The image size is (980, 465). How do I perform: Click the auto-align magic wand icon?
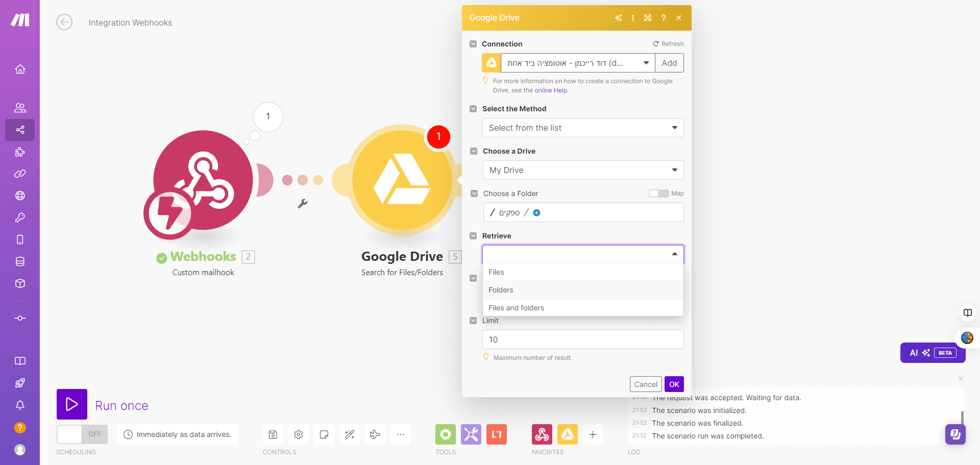coord(350,434)
